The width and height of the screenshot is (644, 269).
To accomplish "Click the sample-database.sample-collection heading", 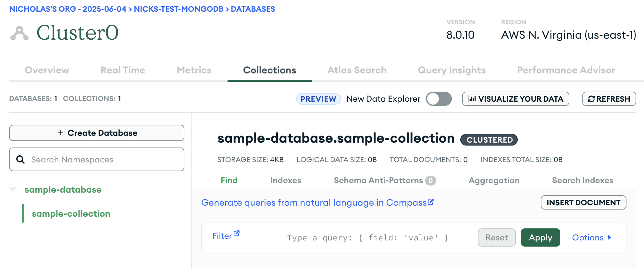I will pyautogui.click(x=336, y=138).
